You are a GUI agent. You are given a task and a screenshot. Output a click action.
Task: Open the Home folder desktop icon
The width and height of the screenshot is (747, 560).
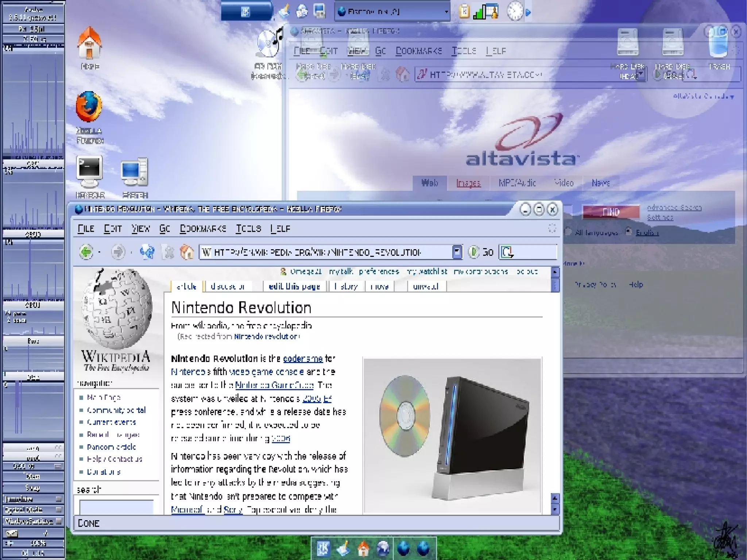(89, 44)
